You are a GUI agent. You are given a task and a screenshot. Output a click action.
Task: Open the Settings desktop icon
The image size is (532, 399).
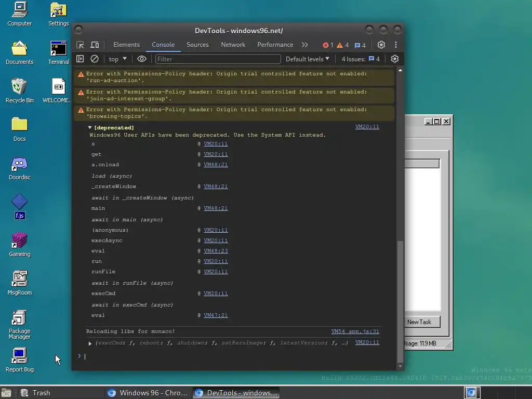58,14
